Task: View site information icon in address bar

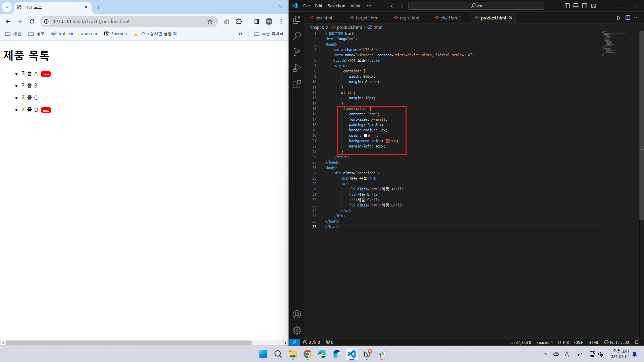Action: (46, 21)
